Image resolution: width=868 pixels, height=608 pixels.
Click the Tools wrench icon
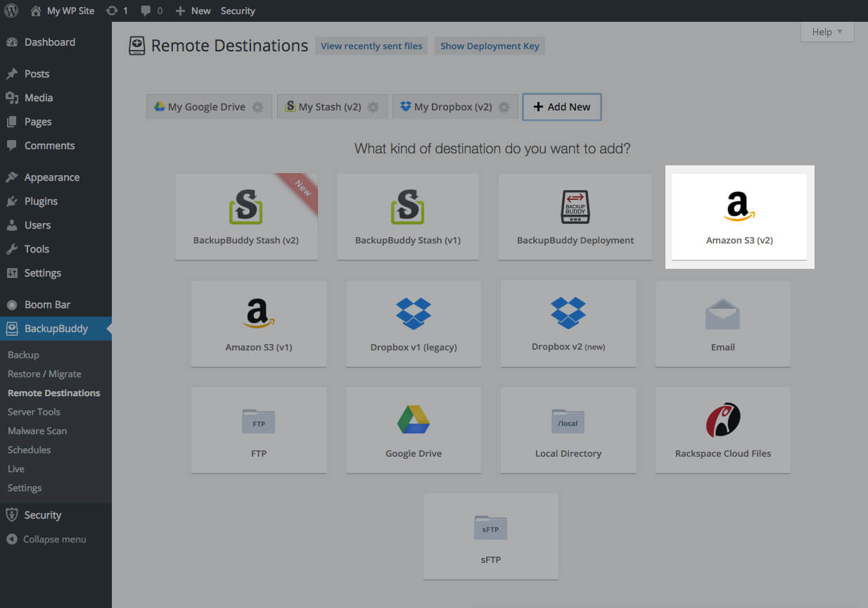click(12, 249)
